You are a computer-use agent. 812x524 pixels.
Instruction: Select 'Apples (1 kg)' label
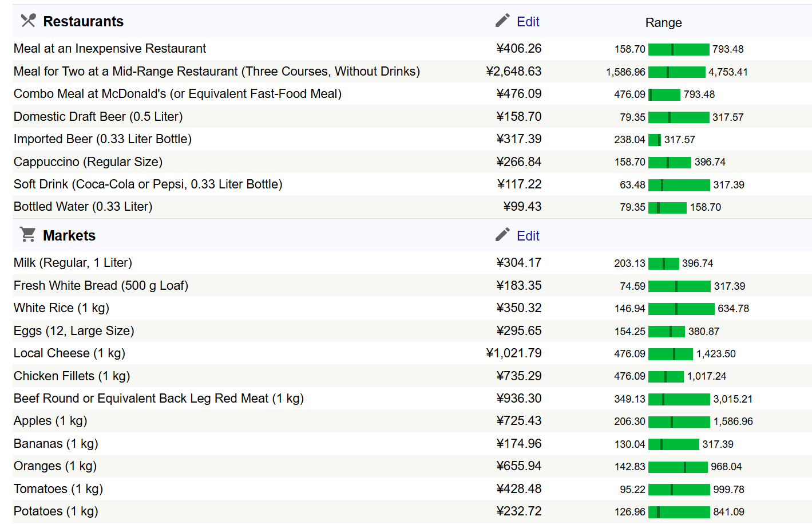50,421
